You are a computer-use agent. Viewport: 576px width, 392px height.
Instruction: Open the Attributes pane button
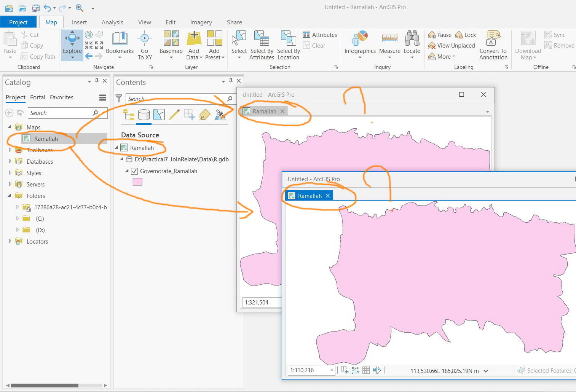click(320, 35)
